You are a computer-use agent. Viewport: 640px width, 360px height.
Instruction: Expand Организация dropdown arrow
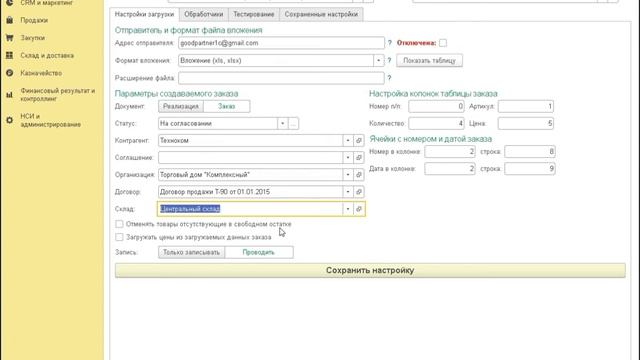tap(348, 175)
